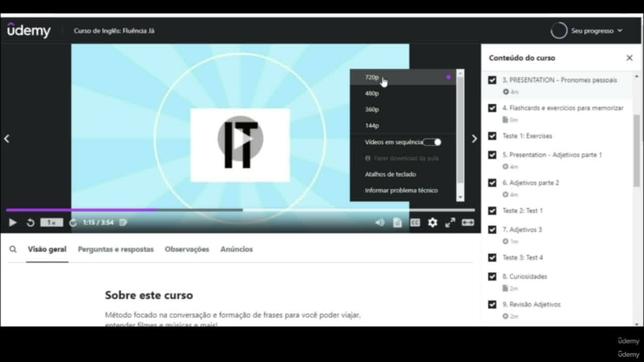This screenshot has width=644, height=362.
Task: Open the transcript icon in player bar
Action: click(397, 222)
